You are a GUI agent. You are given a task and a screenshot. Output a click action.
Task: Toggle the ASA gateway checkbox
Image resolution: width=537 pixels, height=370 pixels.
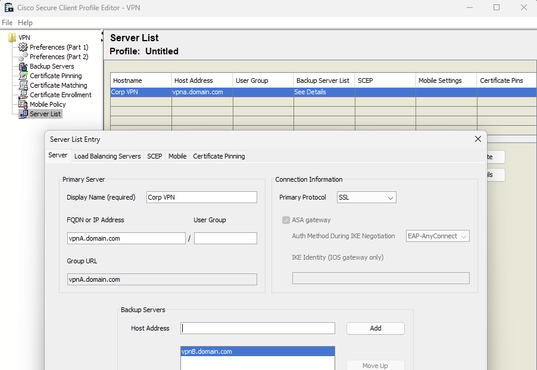286,220
